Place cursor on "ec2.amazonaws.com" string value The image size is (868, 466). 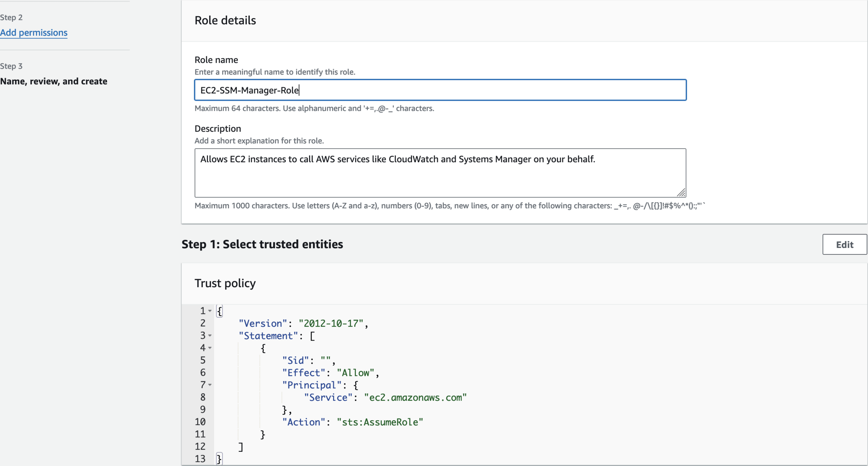[415, 398]
